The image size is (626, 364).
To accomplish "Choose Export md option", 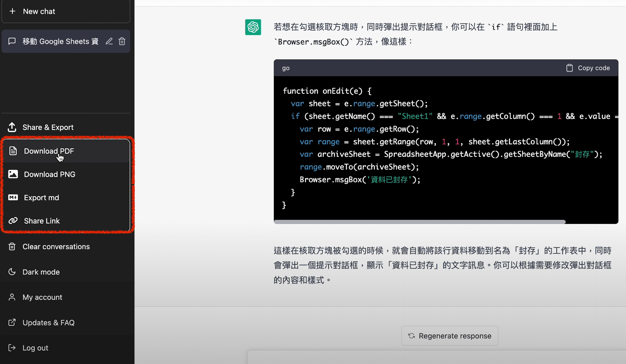I will tap(41, 198).
